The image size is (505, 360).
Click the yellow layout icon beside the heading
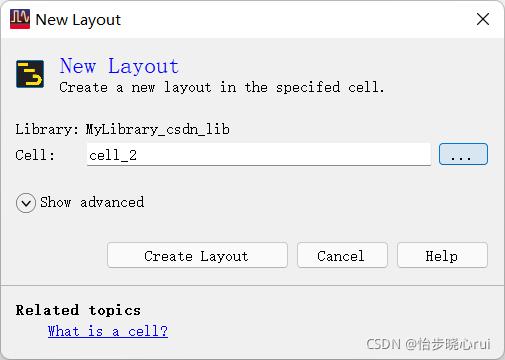tap(30, 74)
